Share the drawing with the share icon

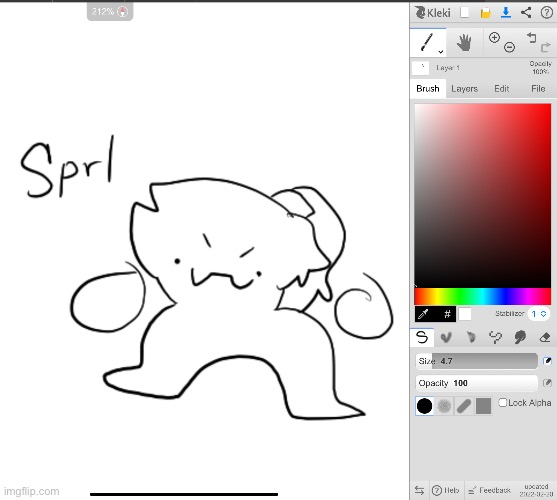tap(526, 13)
